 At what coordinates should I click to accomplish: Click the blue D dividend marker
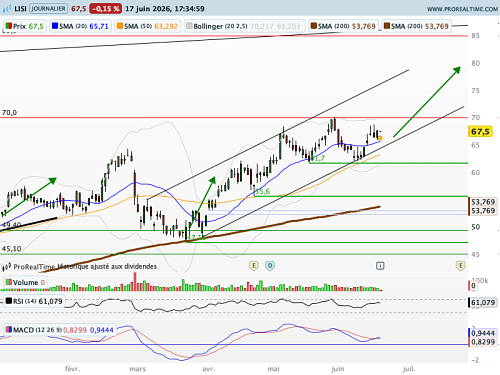click(x=270, y=266)
